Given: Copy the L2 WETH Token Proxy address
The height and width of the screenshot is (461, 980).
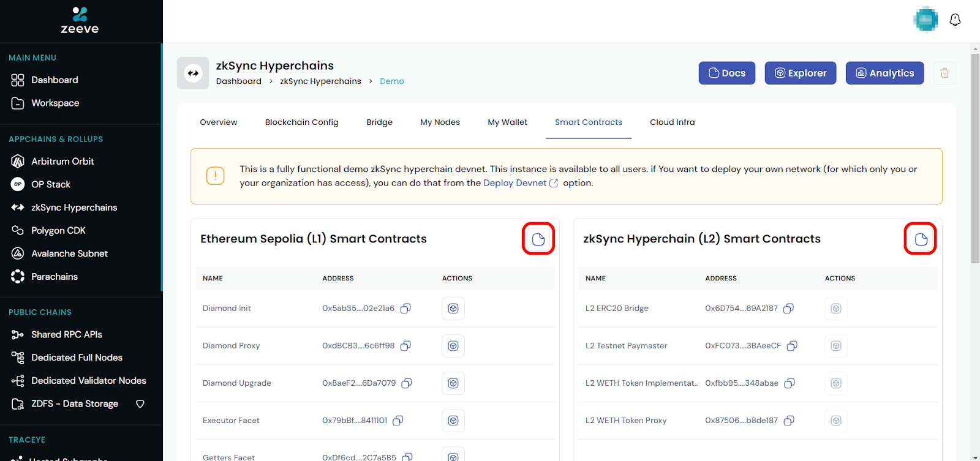Looking at the screenshot, I should tap(789, 421).
